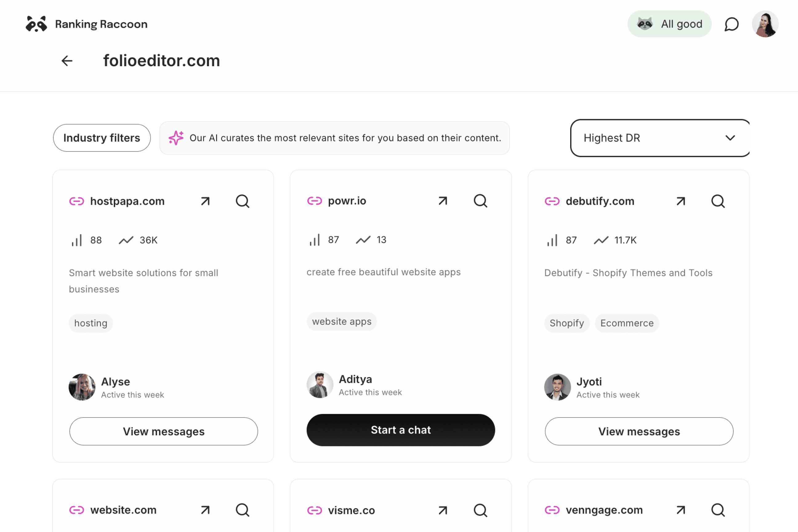Screen dimensions: 798x532
Task: Click the hosting tag on hostpapa card
Action: click(x=91, y=323)
